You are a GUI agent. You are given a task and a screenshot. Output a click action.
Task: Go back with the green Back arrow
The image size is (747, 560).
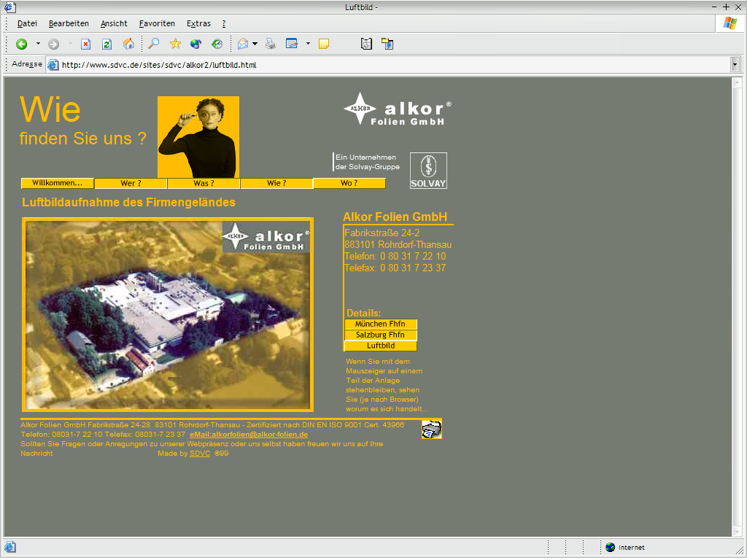pos(21,44)
